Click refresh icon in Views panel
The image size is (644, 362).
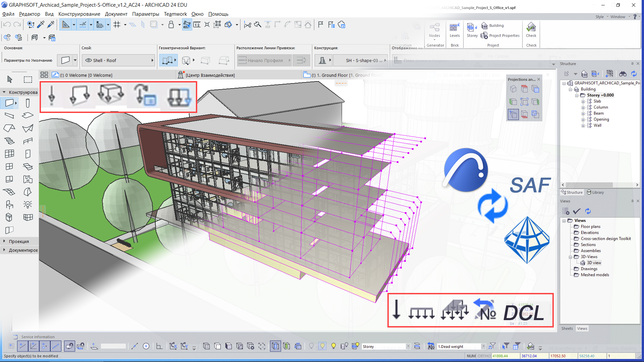[588, 211]
